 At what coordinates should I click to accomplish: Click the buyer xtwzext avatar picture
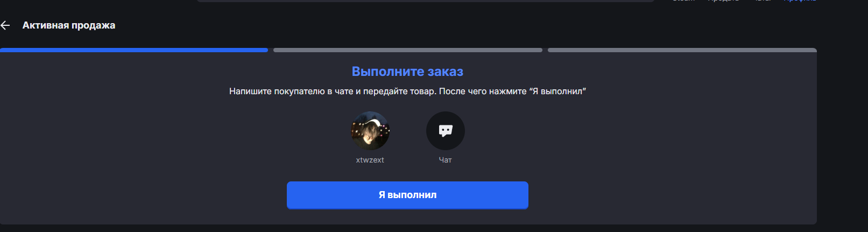pyautogui.click(x=370, y=131)
